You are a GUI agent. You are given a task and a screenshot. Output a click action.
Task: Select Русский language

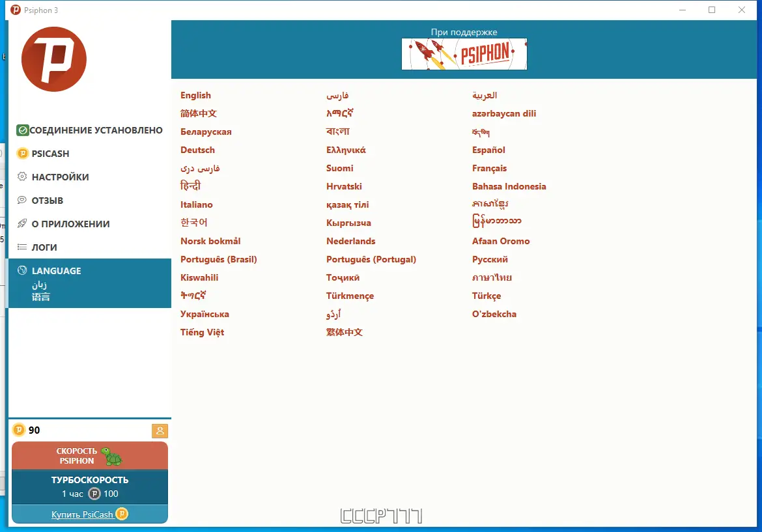[x=490, y=259]
